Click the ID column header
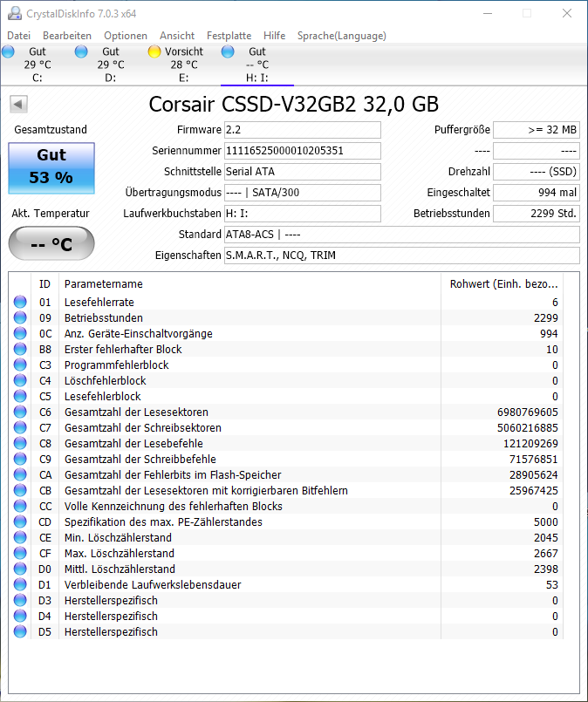588x702 pixels. coord(44,283)
